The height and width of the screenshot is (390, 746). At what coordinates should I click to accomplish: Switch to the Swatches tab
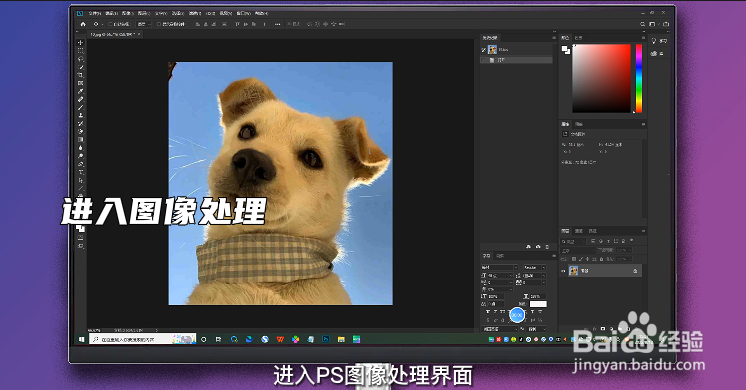(579, 38)
